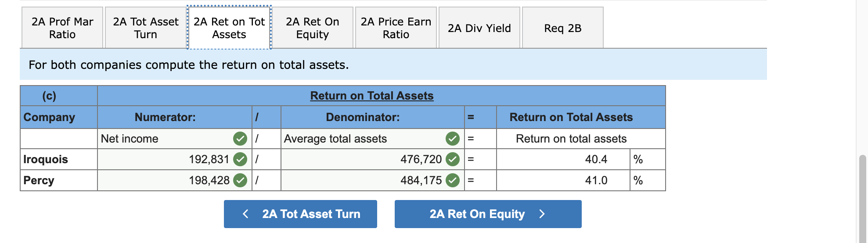868x243 pixels.
Task: Open the 2A Prof Mar Ratio tab
Action: (62, 28)
